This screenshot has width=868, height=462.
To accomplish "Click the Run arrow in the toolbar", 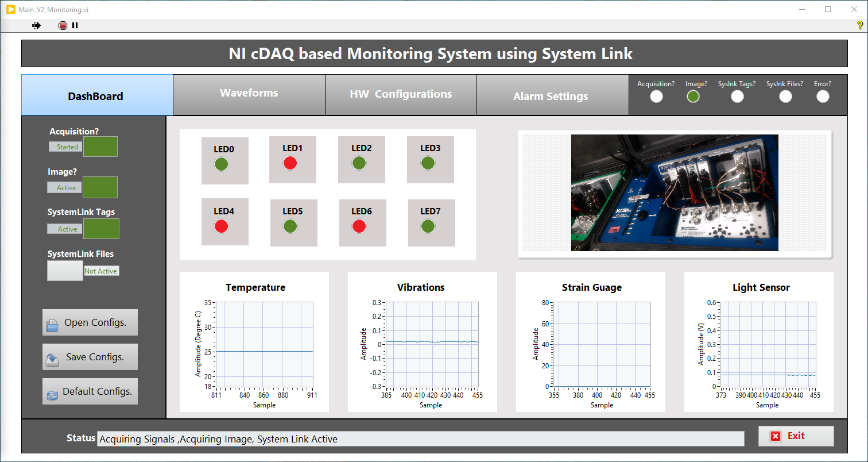I will (37, 25).
